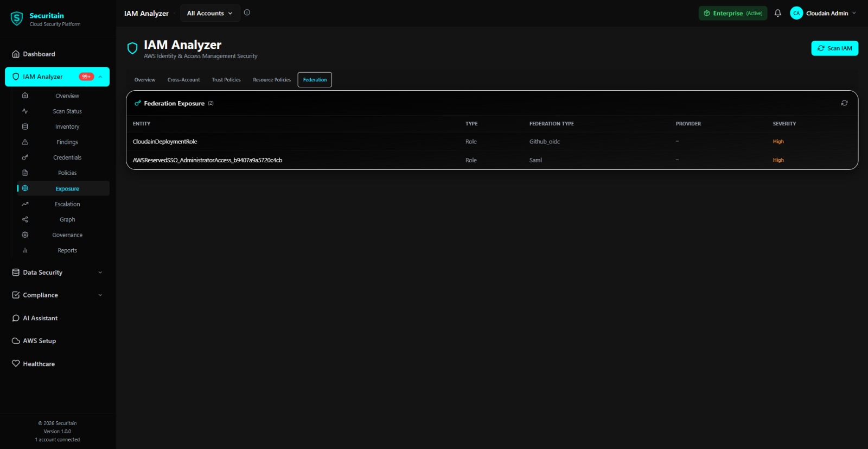The height and width of the screenshot is (449, 868).
Task: Click High severity for AWSReservedSSO row
Action: [x=778, y=160]
